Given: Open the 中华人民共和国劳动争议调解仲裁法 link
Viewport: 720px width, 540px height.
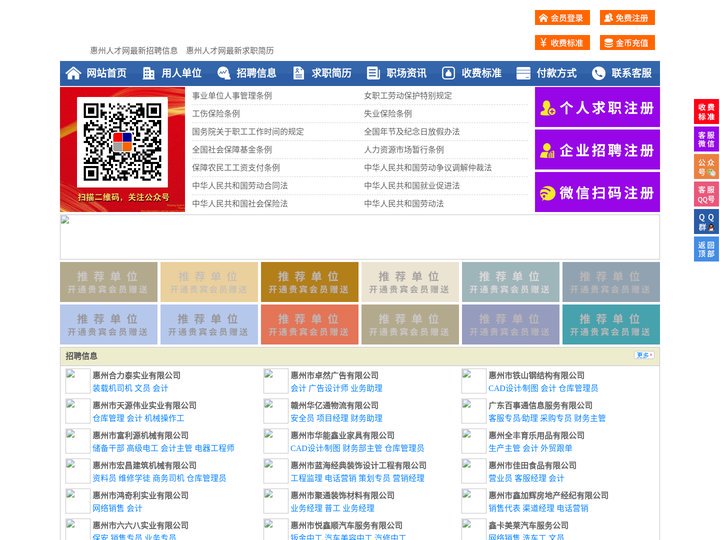Looking at the screenshot, I should [428, 167].
